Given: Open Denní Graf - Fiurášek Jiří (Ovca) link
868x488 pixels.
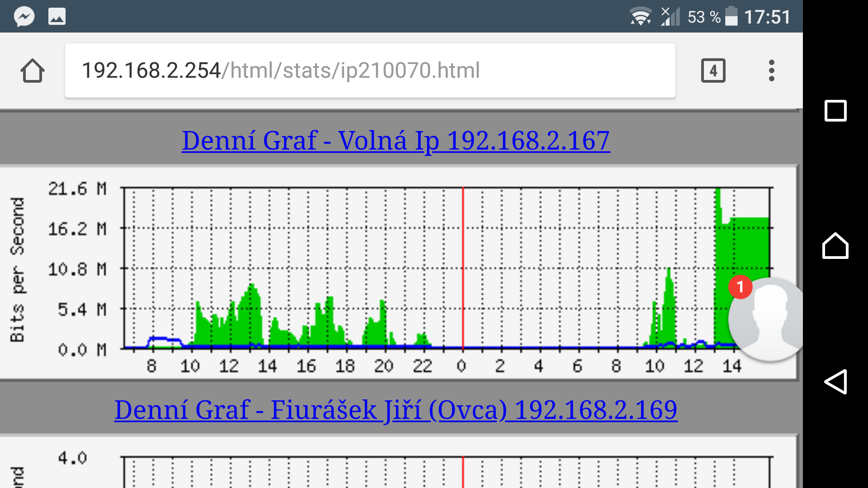Looking at the screenshot, I should tap(396, 410).
